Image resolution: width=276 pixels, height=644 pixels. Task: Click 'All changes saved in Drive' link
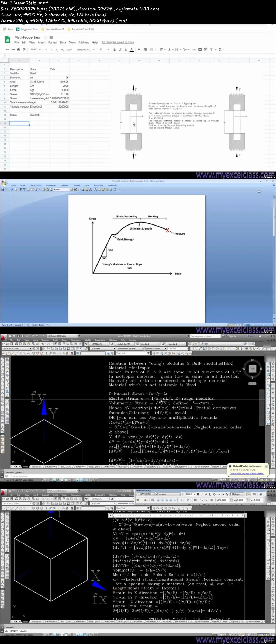tap(118, 43)
